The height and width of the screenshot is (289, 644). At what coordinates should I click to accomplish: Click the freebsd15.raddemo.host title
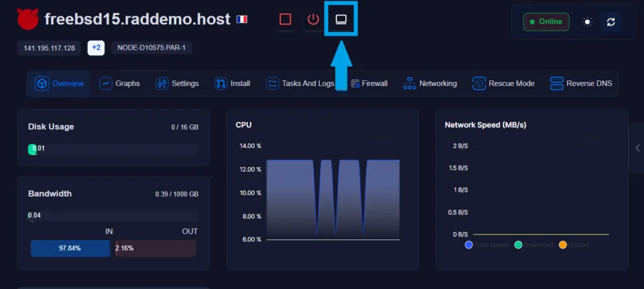pos(138,19)
